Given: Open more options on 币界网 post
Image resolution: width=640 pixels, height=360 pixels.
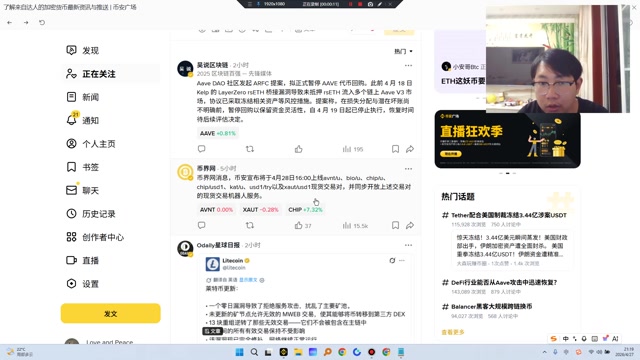Looking at the screenshot, I should [408, 169].
